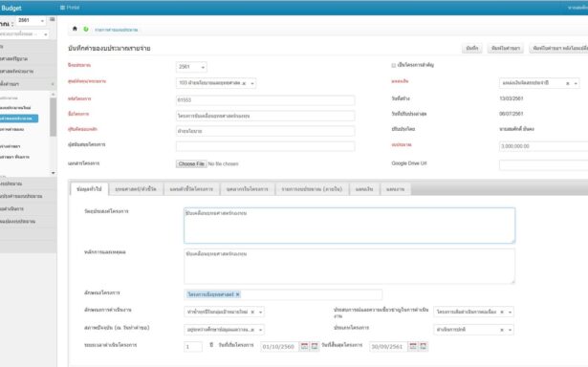Viewport: 588px width, 367px height.
Task: Open second calendar icon after 01/10/2560
Action: point(315,346)
